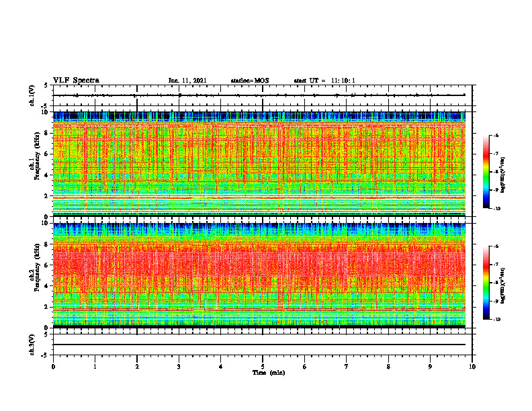Click the ch.1 colorbar unit label
Viewport: 532px width, 411px height.
[504, 175]
